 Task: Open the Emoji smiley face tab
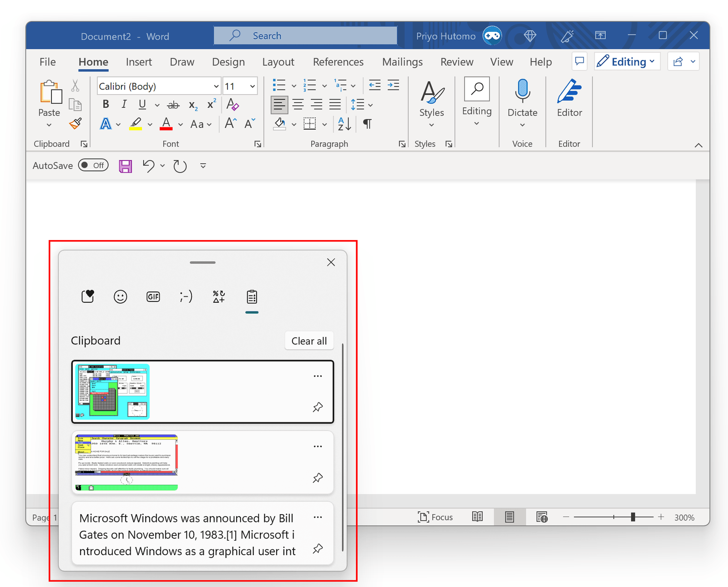point(120,297)
